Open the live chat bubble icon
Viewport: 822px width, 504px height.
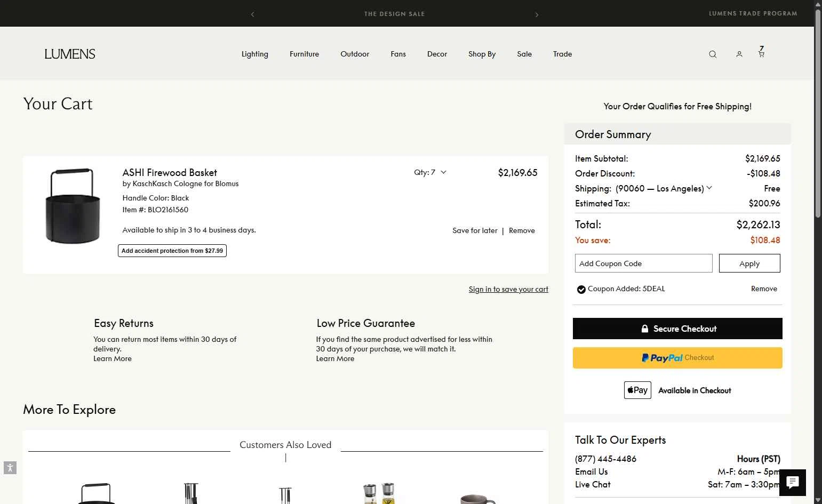[793, 483]
